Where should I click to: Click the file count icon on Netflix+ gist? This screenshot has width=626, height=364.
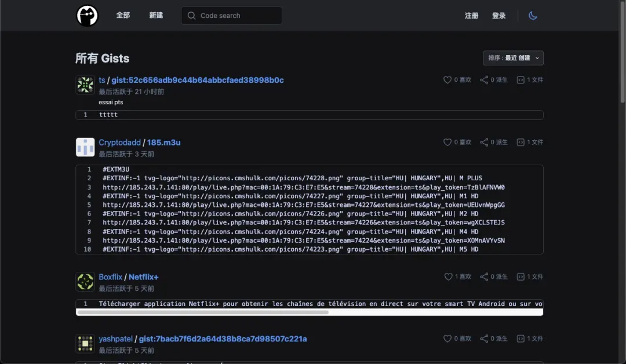pyautogui.click(x=521, y=277)
